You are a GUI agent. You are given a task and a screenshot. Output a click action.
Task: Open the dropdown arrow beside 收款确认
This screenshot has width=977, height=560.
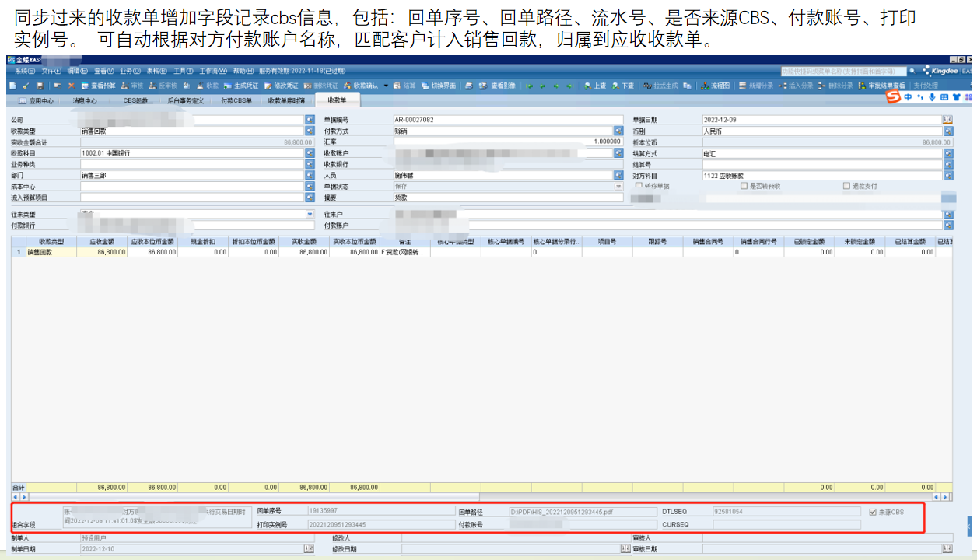point(386,85)
